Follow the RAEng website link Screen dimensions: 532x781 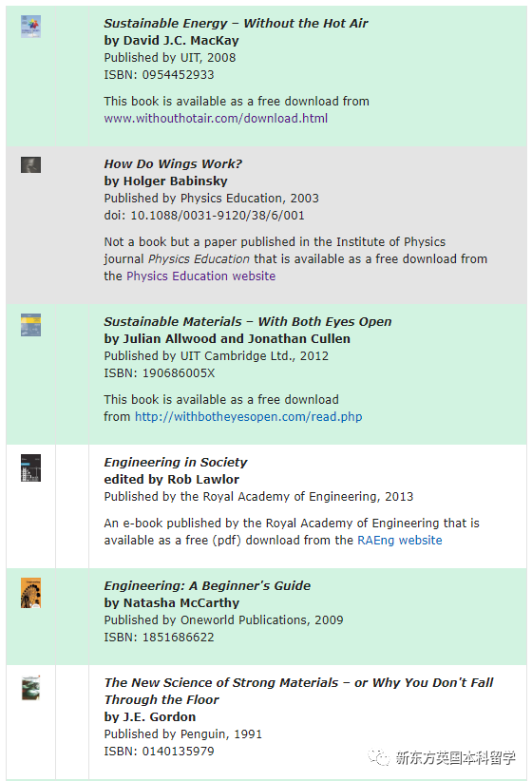(x=400, y=541)
